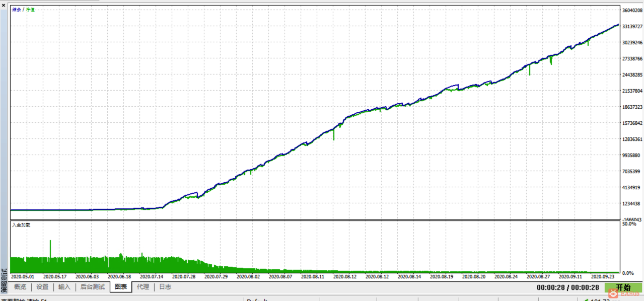Click the 2020.08.24 date label
Image resolution: width=644 pixels, height=301 pixels.
[x=506, y=276]
